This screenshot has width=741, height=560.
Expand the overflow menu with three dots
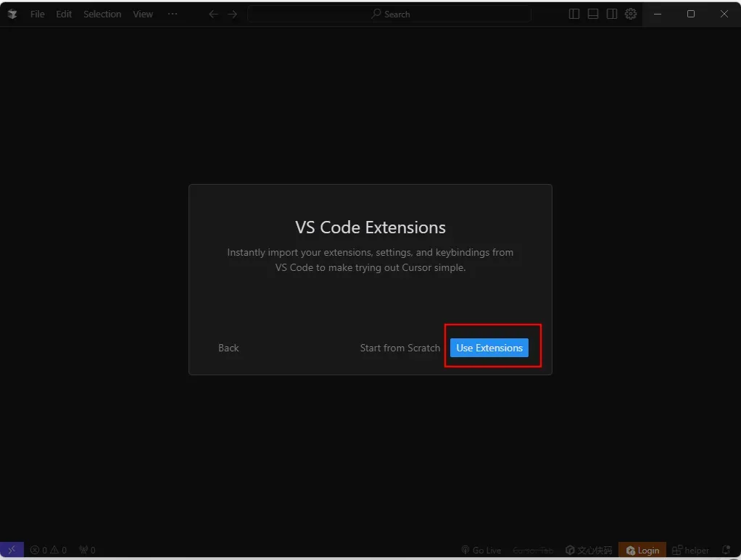point(173,14)
